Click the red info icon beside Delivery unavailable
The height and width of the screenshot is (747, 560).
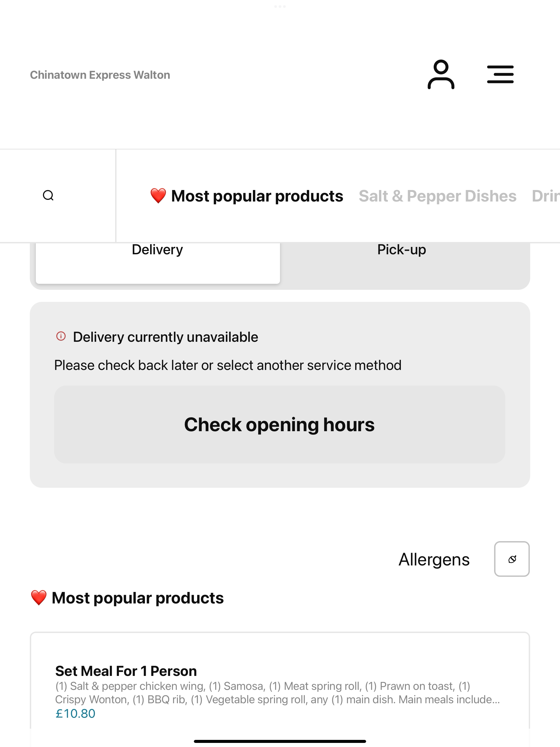point(61,336)
